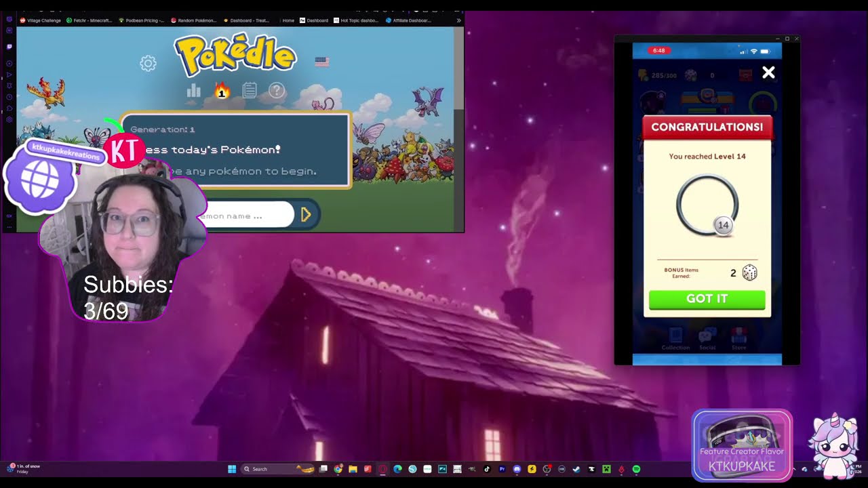868x488 pixels.
Task: Open TikTok from the taskbar
Action: 487,469
